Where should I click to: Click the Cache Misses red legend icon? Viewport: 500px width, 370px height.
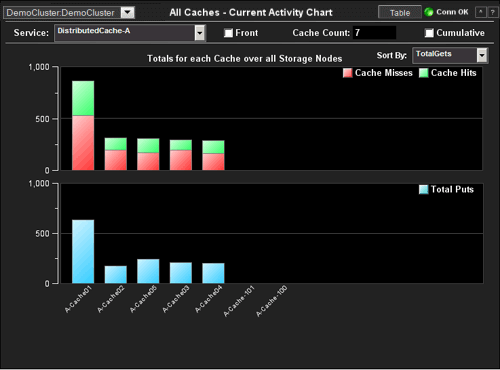(x=348, y=73)
